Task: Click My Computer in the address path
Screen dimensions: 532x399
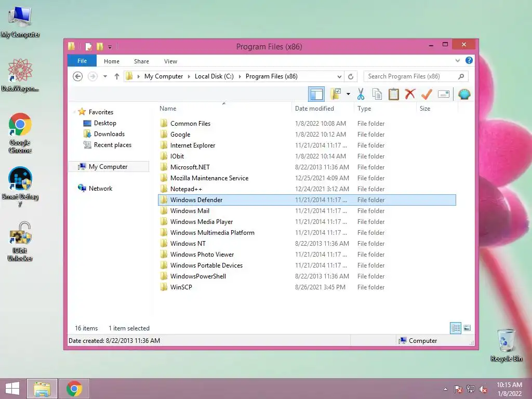Action: (164, 76)
